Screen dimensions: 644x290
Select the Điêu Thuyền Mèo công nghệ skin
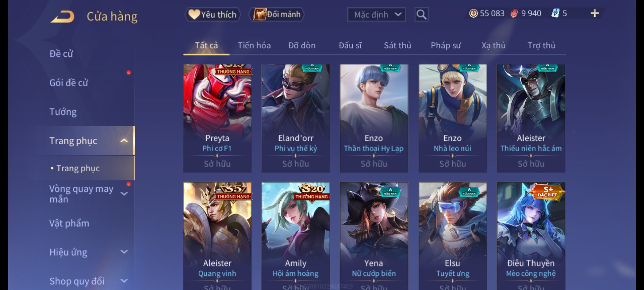pos(531,236)
